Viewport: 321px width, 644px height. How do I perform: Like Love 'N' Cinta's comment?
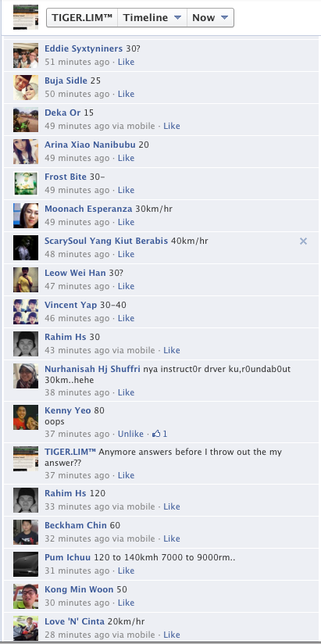point(172,635)
